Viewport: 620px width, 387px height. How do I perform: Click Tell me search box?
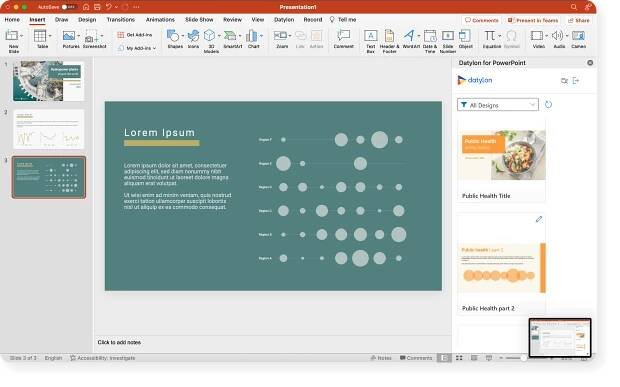pyautogui.click(x=343, y=19)
